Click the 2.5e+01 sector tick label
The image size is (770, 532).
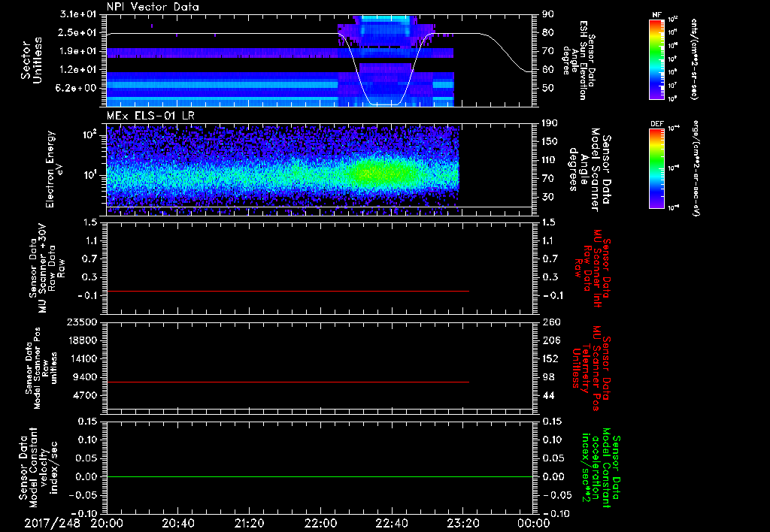79,32
